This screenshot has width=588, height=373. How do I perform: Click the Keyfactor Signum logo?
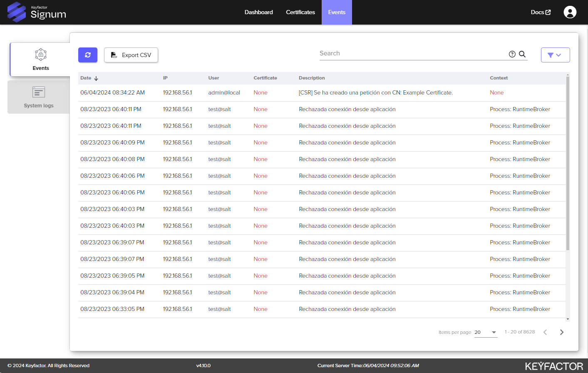37,12
